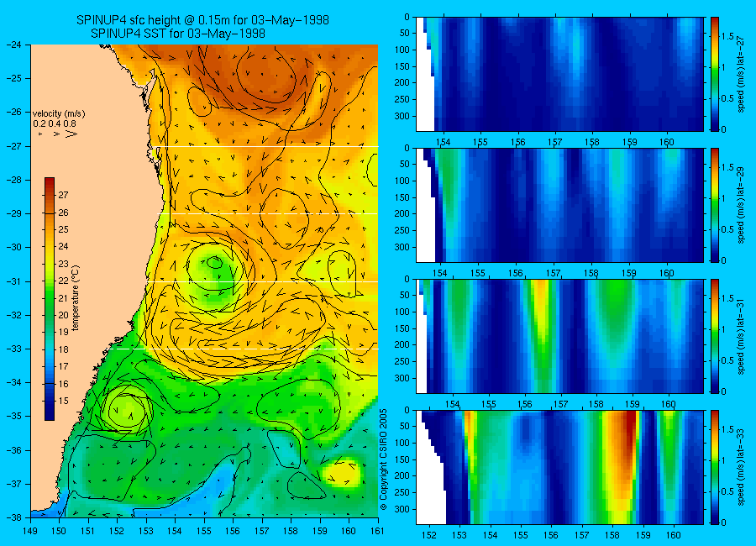Click the 0.5 tick on the lat=-29 speed bar
Screen dimensions: 756x546
(727, 229)
